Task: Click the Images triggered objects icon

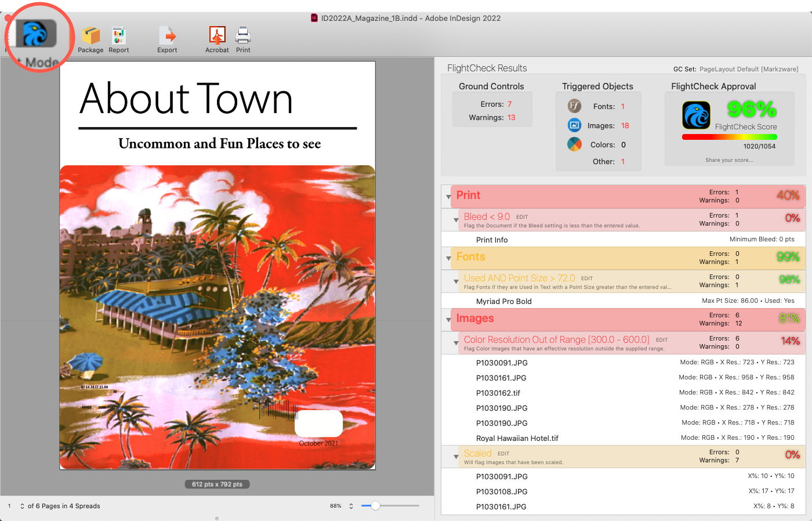Action: (574, 125)
